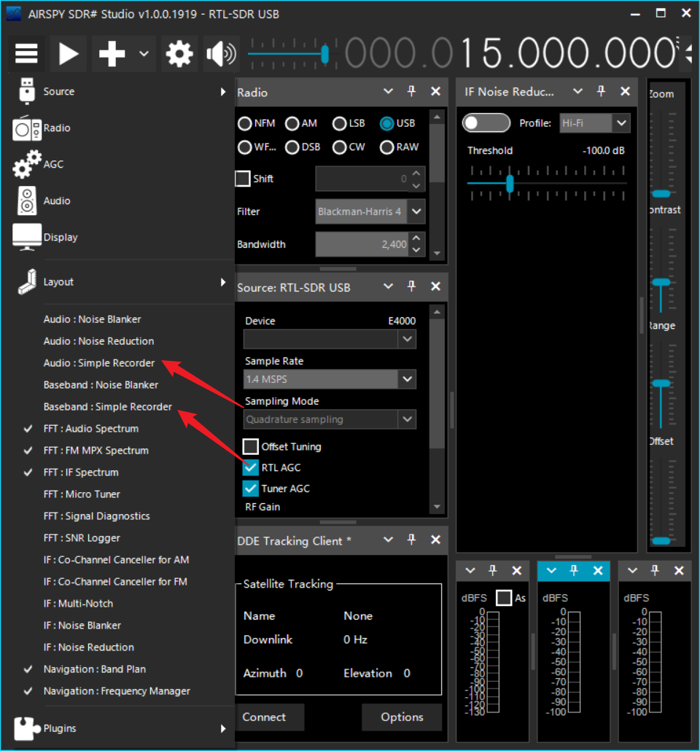Uncheck the Tuner AGC checkbox
This screenshot has height=751, width=700.
point(251,489)
